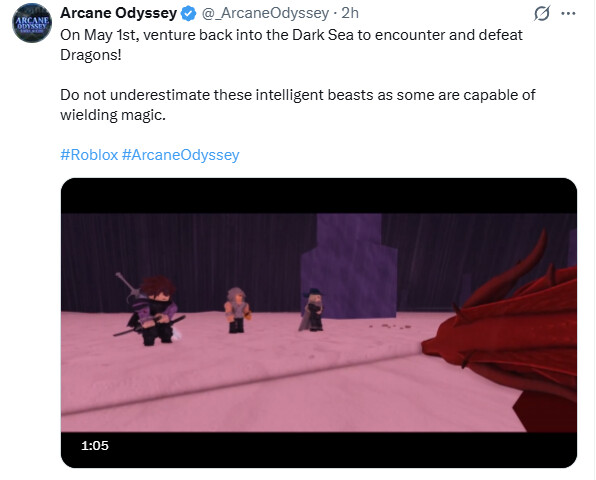Image resolution: width=596 pixels, height=480 pixels.
Task: Open the @_ArcaneOdyssey handle link
Action: tap(265, 13)
